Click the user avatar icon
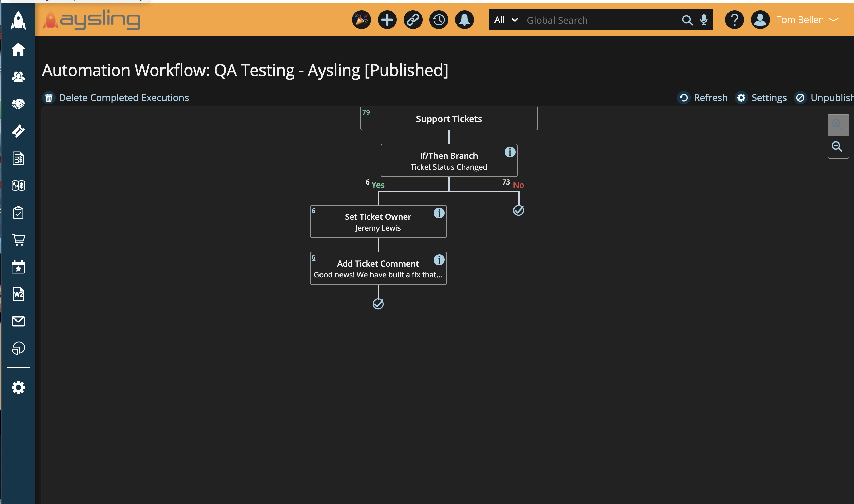This screenshot has height=504, width=854. pos(760,20)
